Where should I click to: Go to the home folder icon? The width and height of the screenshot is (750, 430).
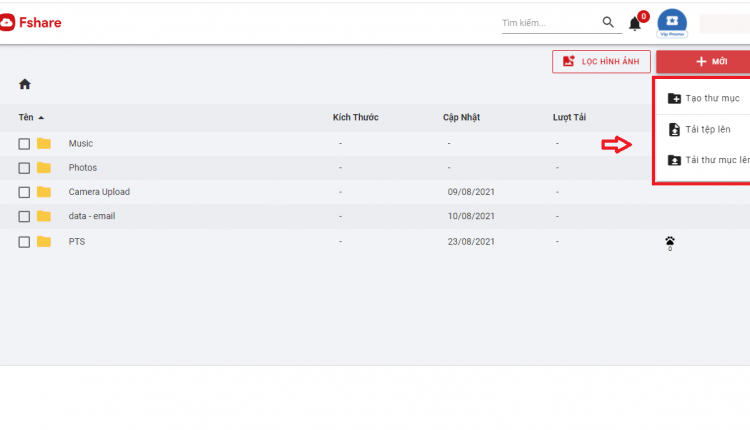[x=24, y=84]
